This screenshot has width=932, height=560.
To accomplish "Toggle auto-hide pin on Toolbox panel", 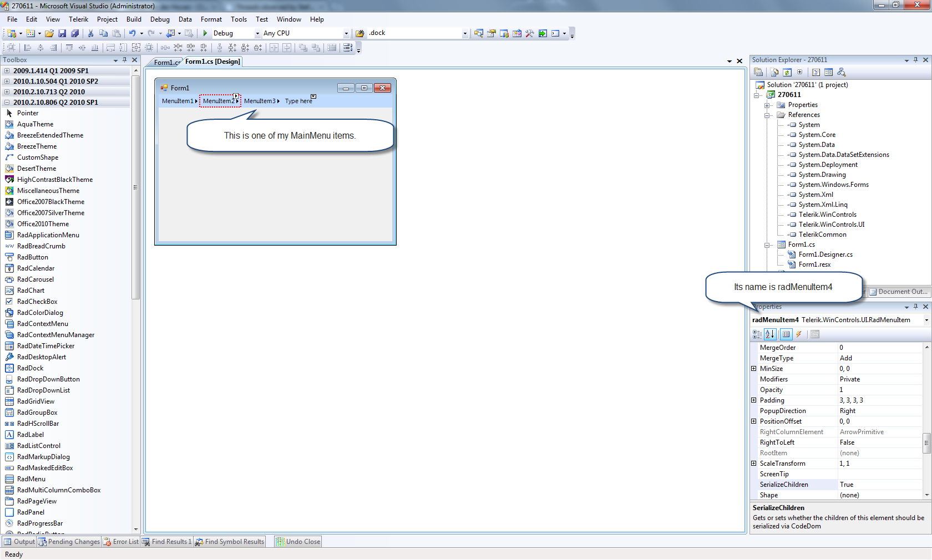I will 125,60.
